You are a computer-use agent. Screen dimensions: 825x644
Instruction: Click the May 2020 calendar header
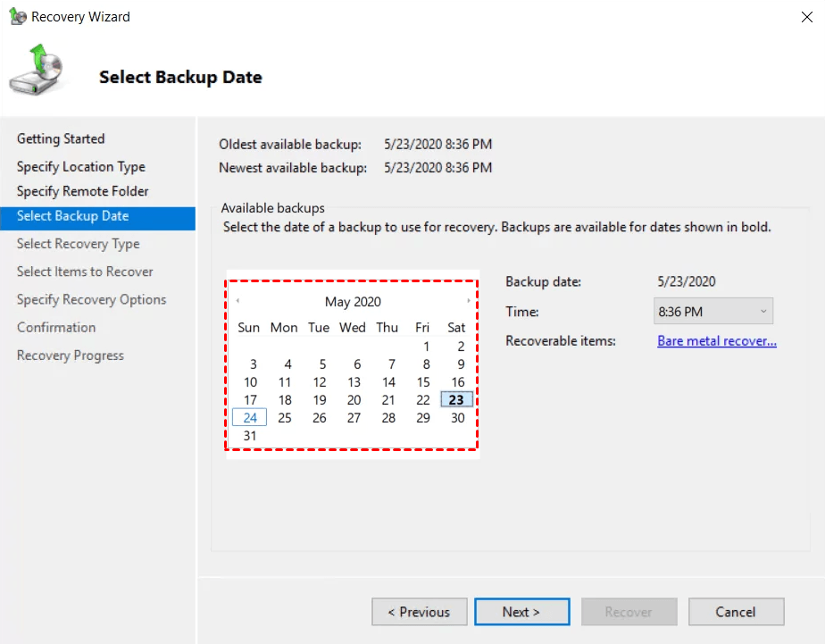click(353, 302)
